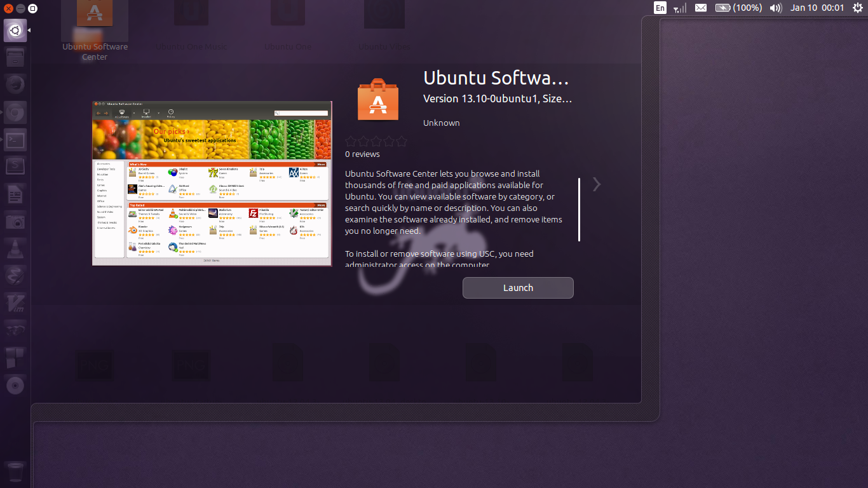Launch Vim from the launcher

tap(15, 303)
